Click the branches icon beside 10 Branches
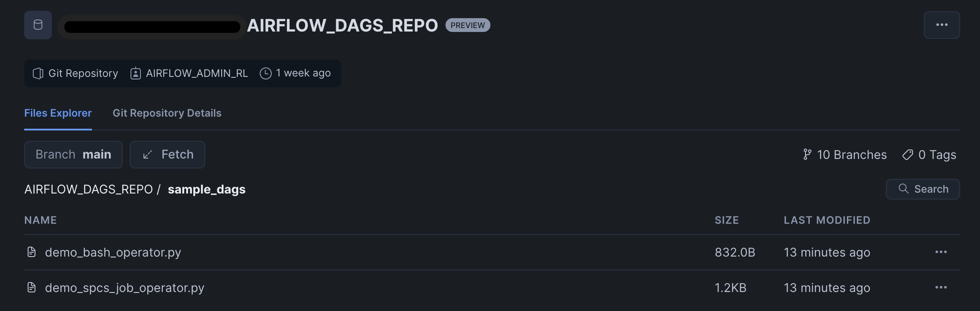The width and height of the screenshot is (980, 311). pyautogui.click(x=807, y=155)
